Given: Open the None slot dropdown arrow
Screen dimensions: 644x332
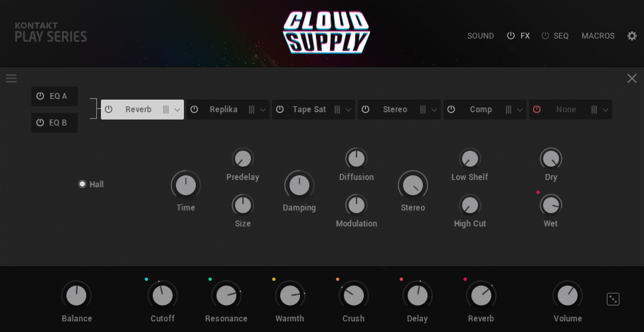Looking at the screenshot, I should tap(605, 110).
